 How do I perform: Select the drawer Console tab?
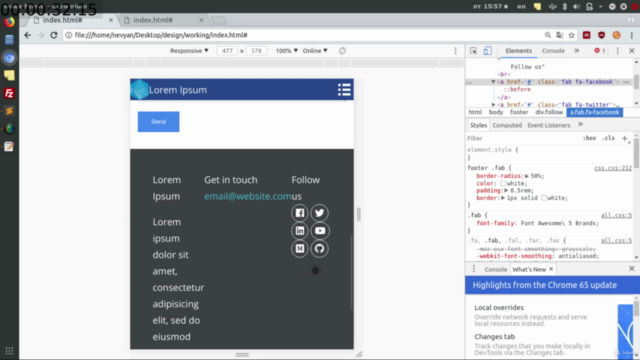pos(496,269)
